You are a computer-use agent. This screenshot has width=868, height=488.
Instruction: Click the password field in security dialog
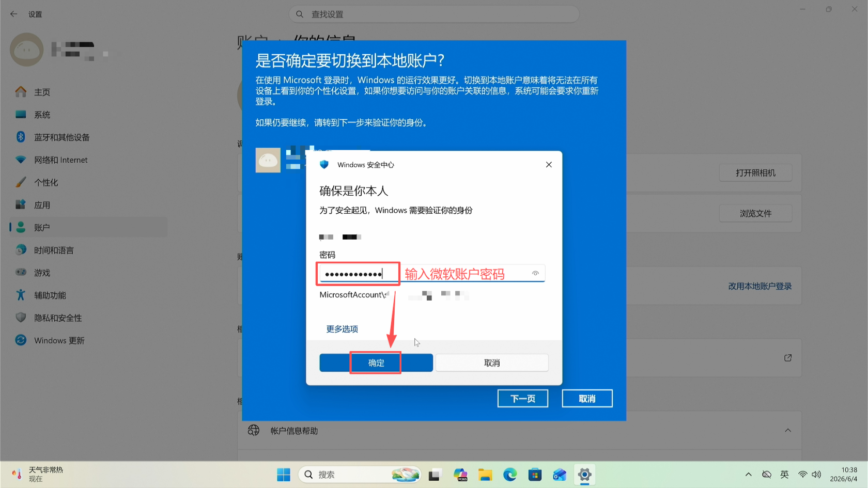(432, 274)
